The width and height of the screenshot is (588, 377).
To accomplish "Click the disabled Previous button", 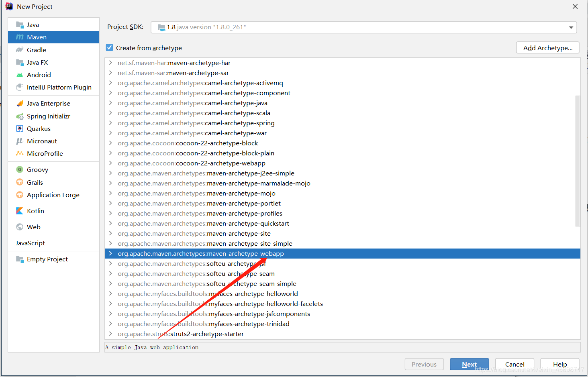I will click(424, 364).
